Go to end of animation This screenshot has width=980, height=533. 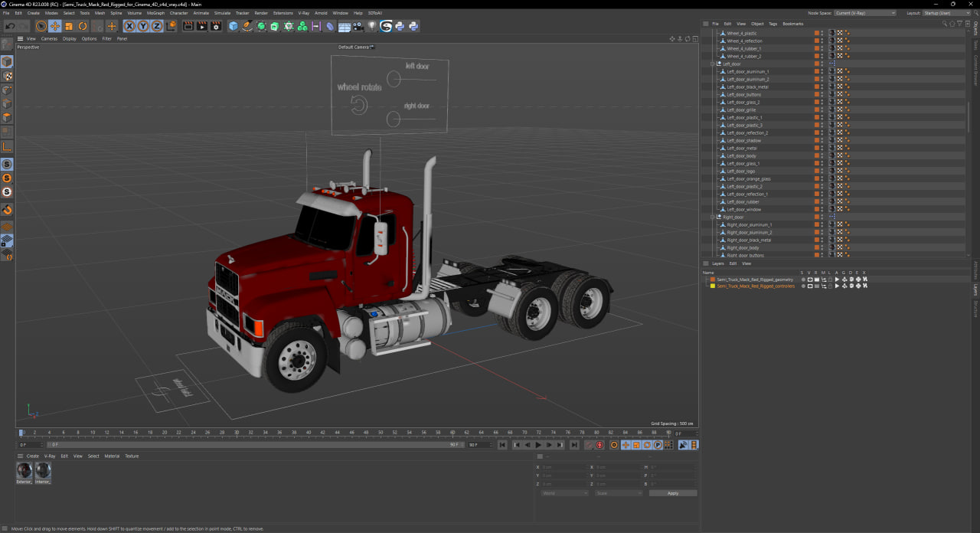pos(574,445)
